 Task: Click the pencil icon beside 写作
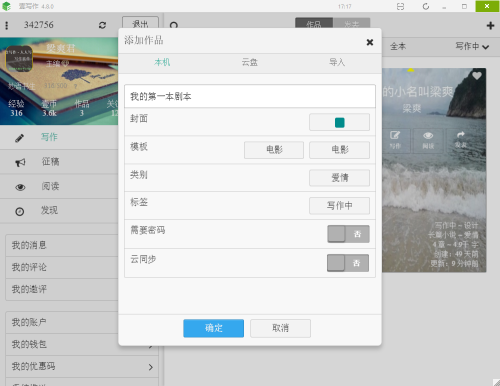pos(20,138)
